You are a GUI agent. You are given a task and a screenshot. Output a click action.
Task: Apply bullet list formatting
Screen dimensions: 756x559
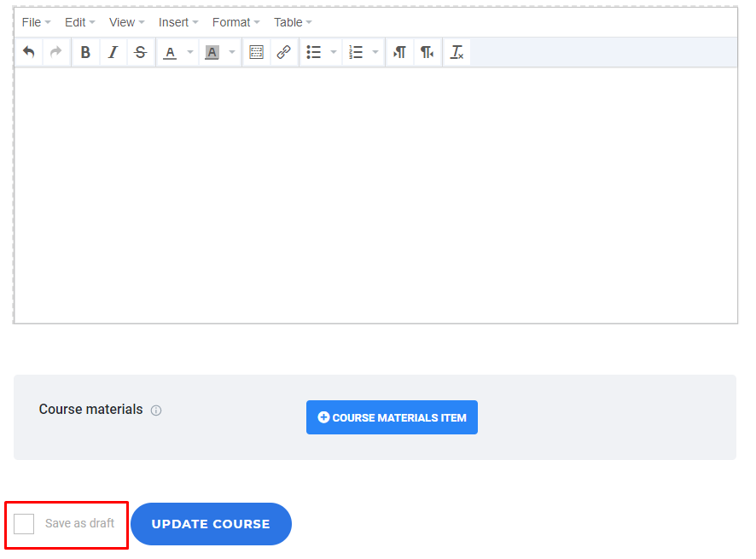coord(313,52)
